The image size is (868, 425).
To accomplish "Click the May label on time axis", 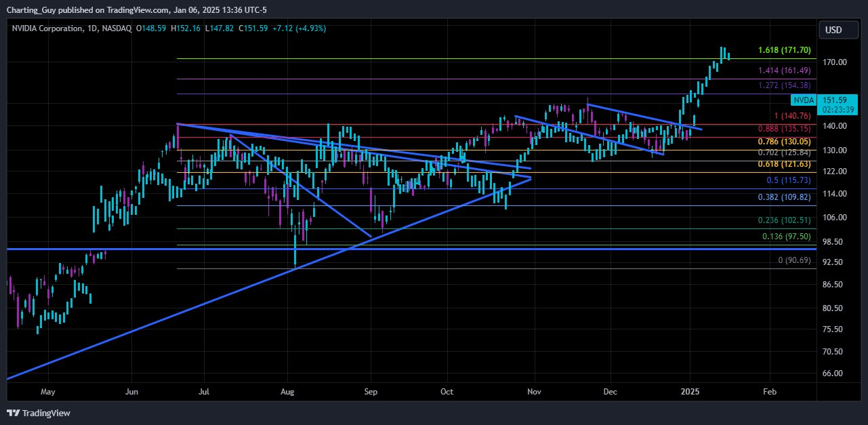I will pos(47,392).
